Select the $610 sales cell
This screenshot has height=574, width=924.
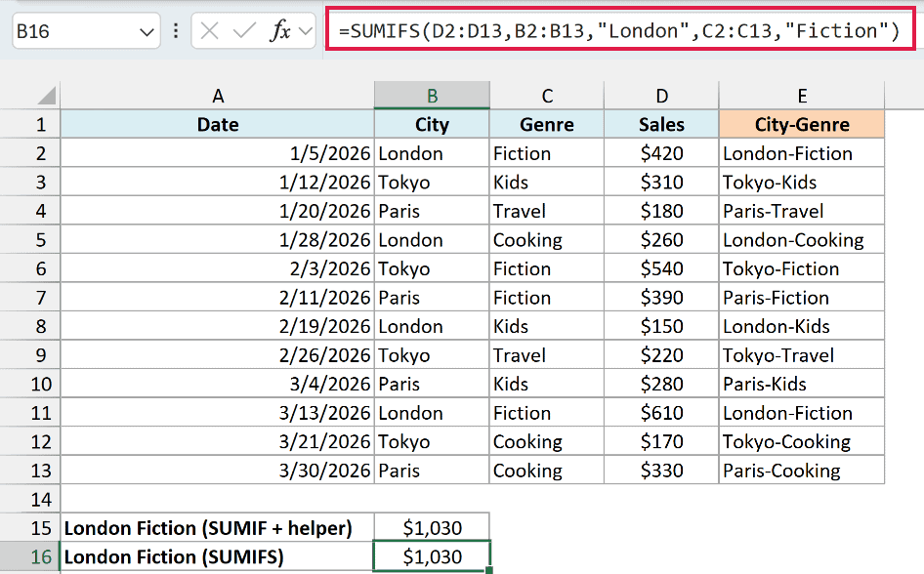click(662, 413)
